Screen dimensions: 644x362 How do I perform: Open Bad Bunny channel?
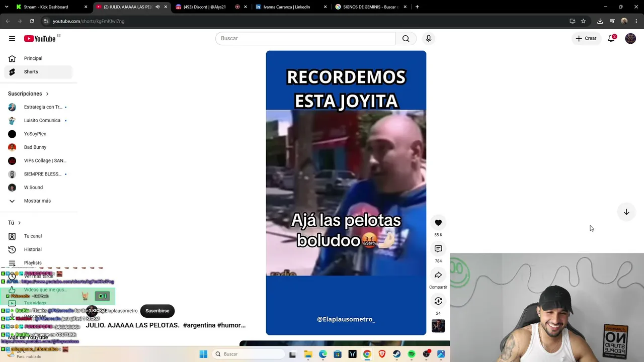(38, 147)
